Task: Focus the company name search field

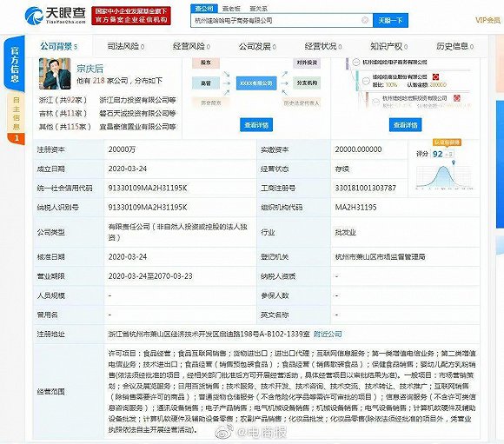Action: (x=276, y=21)
